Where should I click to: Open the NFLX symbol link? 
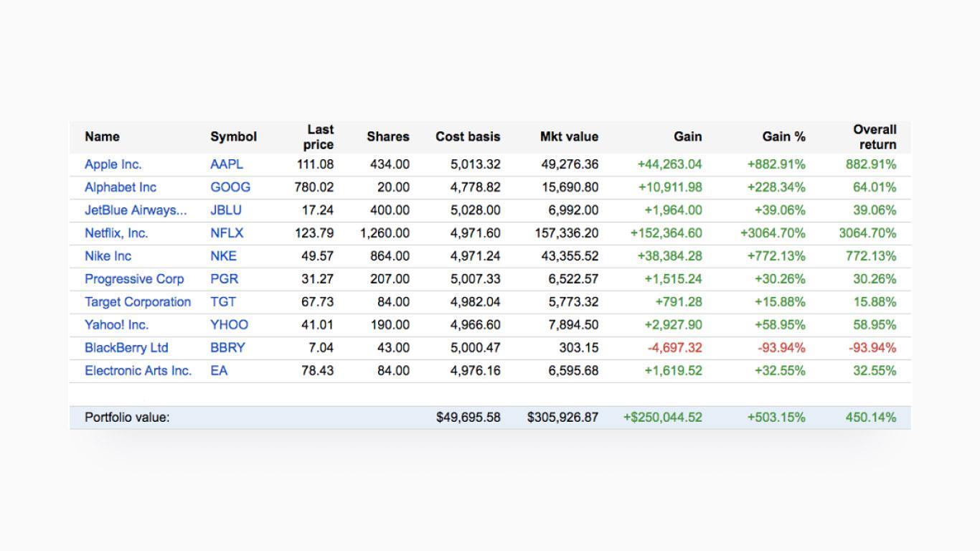227,233
